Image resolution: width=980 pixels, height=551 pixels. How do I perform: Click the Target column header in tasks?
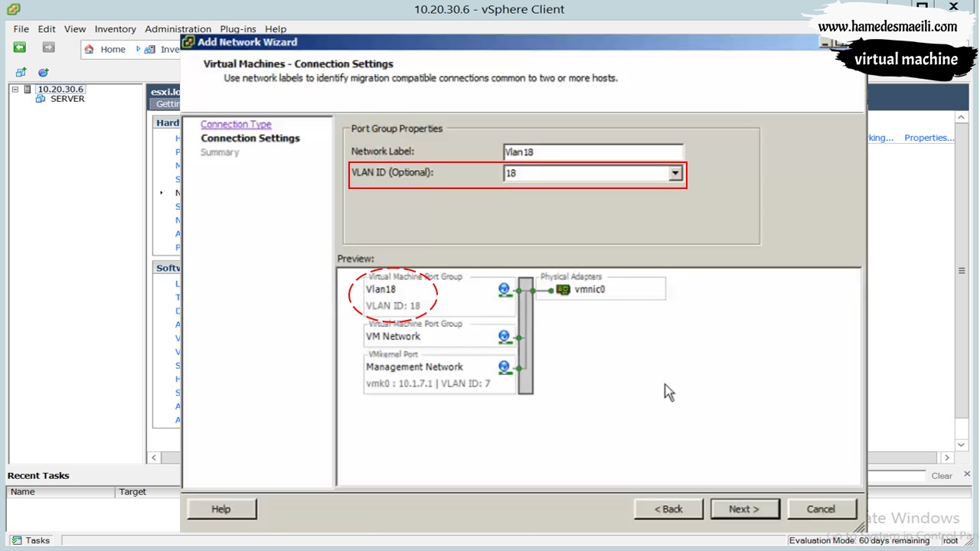click(x=148, y=492)
